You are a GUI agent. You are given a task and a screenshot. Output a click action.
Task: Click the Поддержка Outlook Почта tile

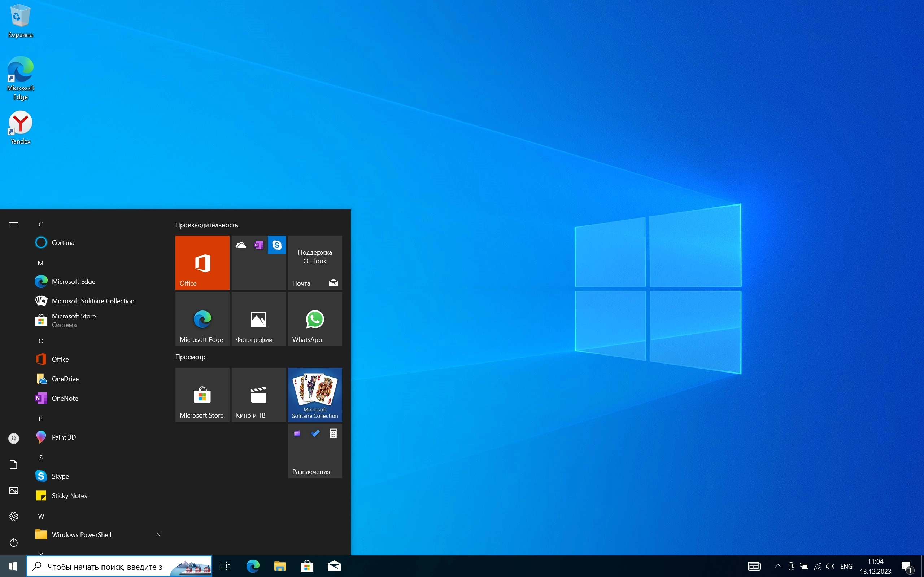[315, 263]
